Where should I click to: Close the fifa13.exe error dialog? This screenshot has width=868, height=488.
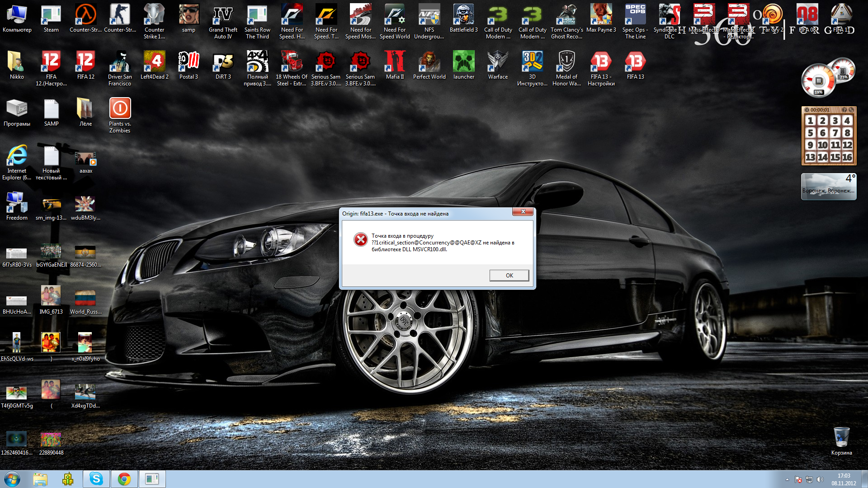pyautogui.click(x=523, y=212)
